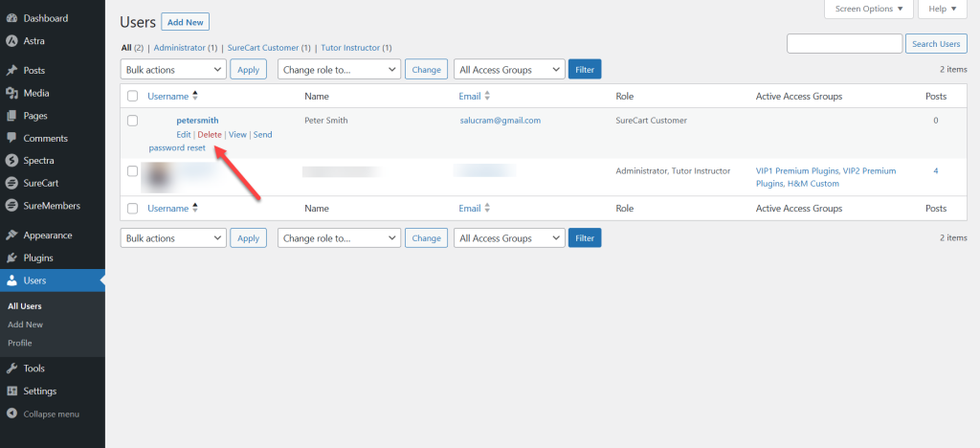980x448 pixels.
Task: Click the post count 4 link
Action: pyautogui.click(x=936, y=170)
